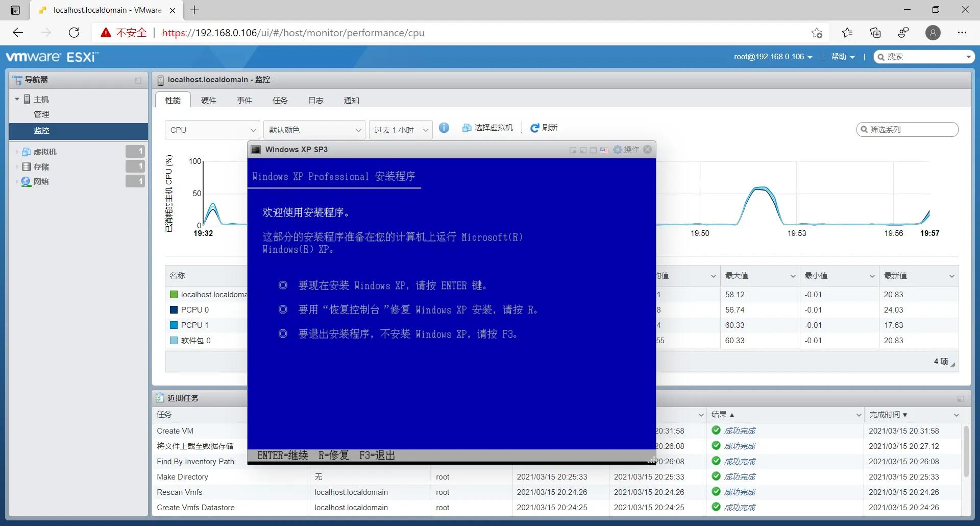The width and height of the screenshot is (980, 526).
Task: Open browser favorites list icon
Action: (x=847, y=33)
